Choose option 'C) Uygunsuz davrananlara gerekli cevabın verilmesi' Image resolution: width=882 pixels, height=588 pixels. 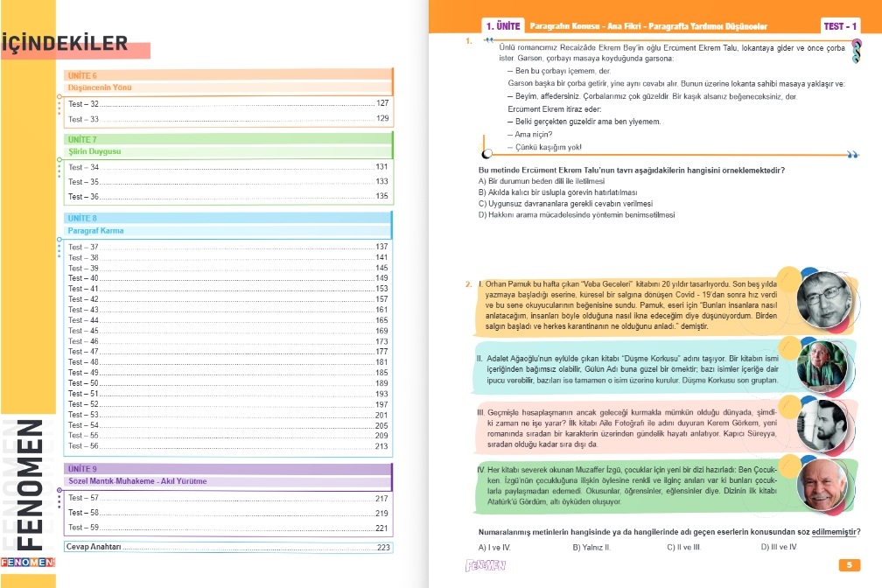click(565, 204)
